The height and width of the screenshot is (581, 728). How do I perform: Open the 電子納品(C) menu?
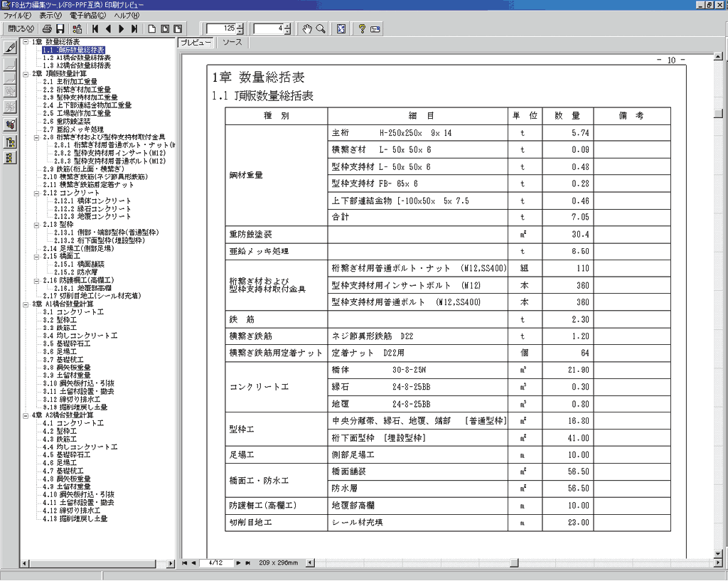click(87, 16)
